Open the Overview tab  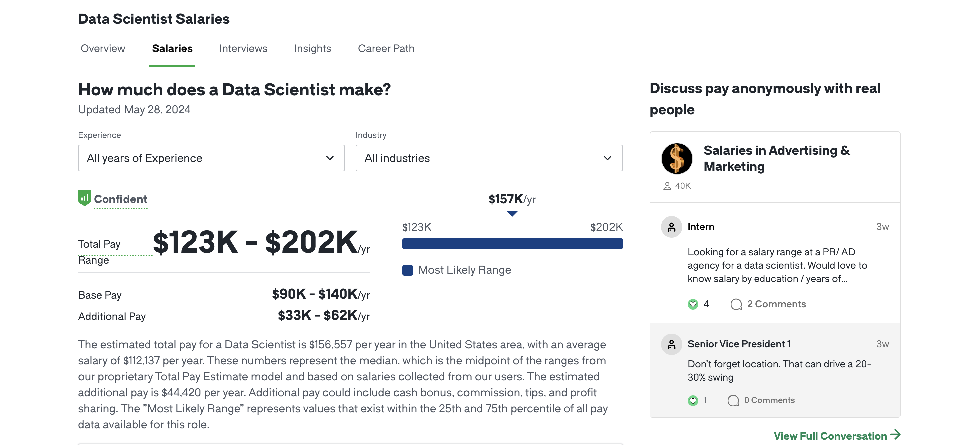(x=103, y=49)
